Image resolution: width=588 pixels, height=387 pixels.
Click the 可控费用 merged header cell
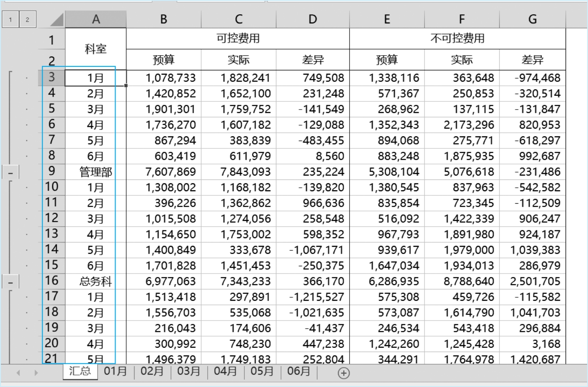pyautogui.click(x=238, y=39)
